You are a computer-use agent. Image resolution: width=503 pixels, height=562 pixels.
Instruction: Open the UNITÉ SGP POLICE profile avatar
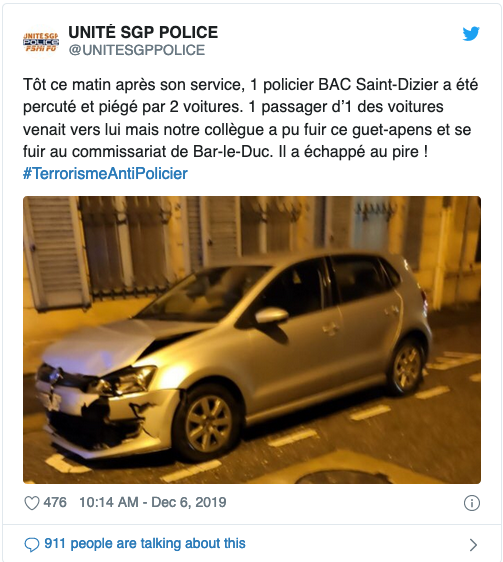[x=41, y=42]
